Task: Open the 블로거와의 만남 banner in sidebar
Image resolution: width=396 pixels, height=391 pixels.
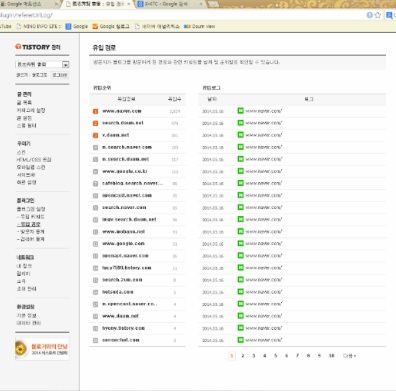Action: click(x=42, y=349)
